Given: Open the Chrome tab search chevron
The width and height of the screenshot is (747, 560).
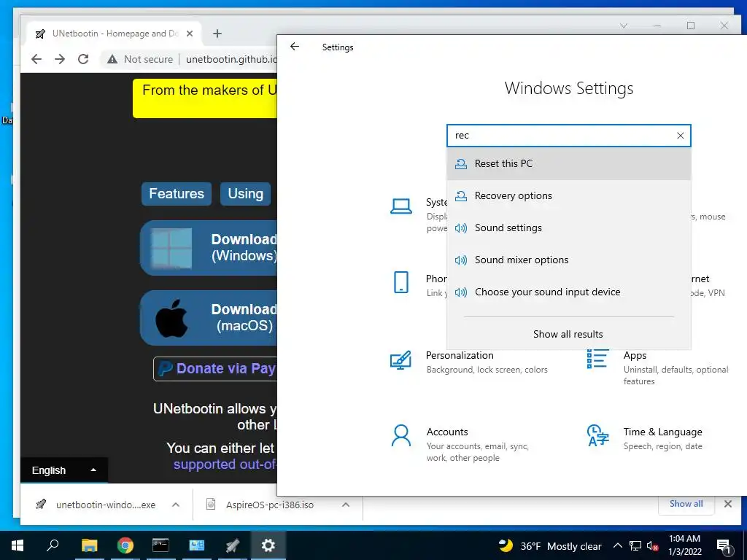Looking at the screenshot, I should coord(624,26).
